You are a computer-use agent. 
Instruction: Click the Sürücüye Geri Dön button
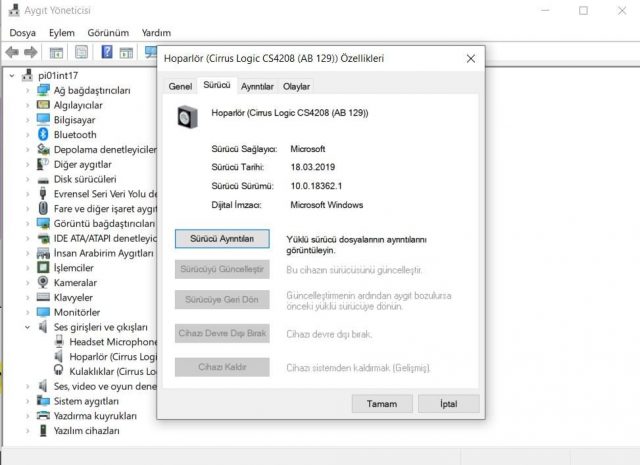pos(222,299)
